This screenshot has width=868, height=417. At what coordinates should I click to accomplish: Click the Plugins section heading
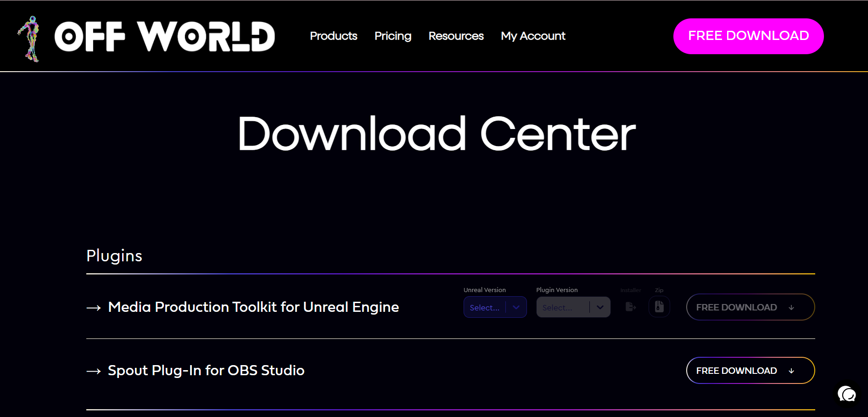pyautogui.click(x=114, y=256)
